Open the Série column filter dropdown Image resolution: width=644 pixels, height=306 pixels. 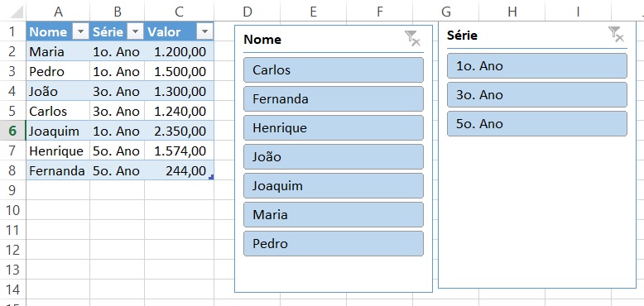[136, 31]
